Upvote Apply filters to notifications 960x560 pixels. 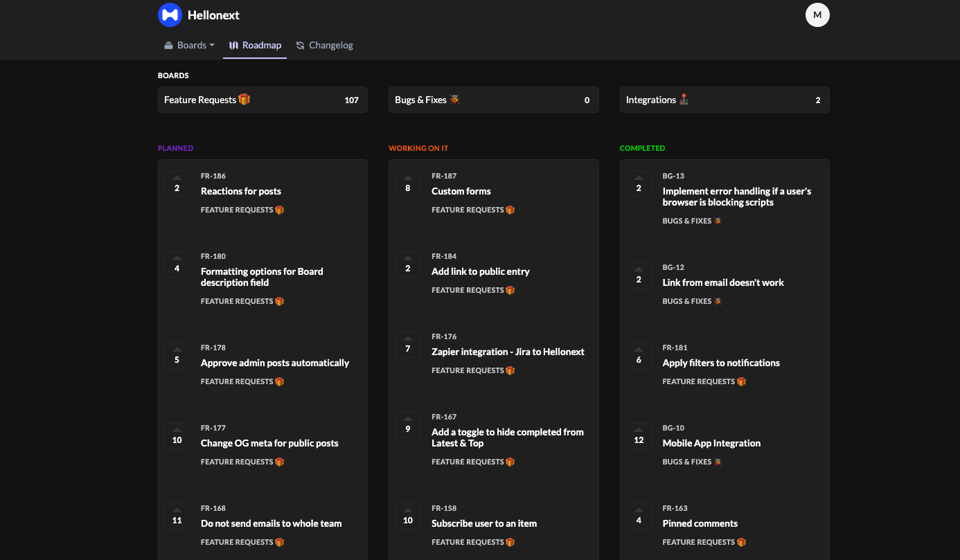point(639,356)
